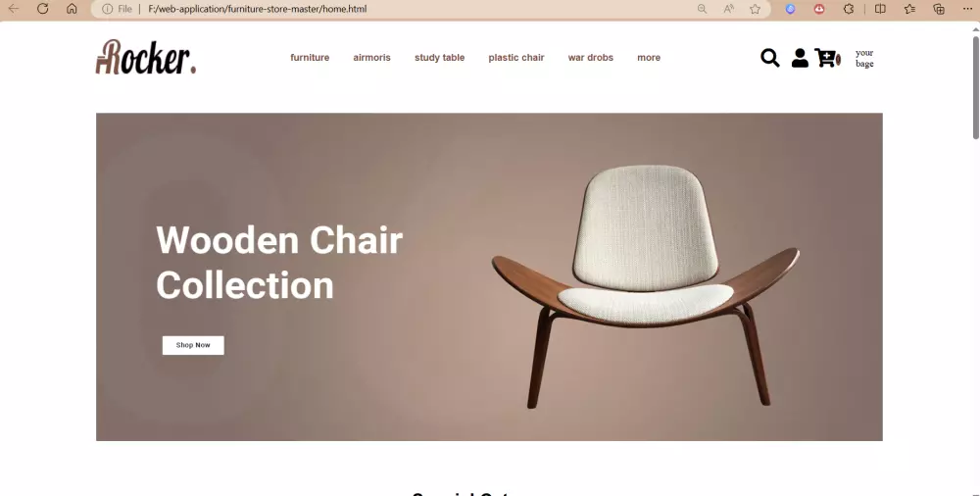The width and height of the screenshot is (980, 496).
Task: Click the your bage link
Action: tap(864, 58)
